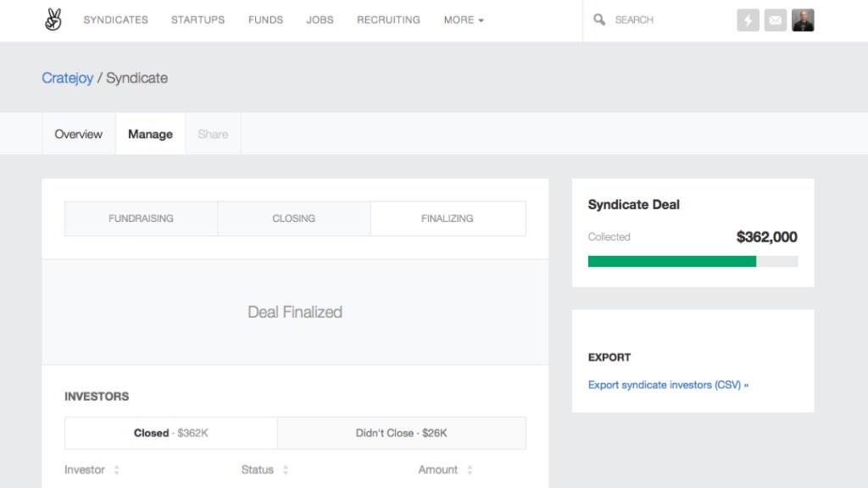
Task: Expand the More dropdown menu
Action: pyautogui.click(x=464, y=19)
